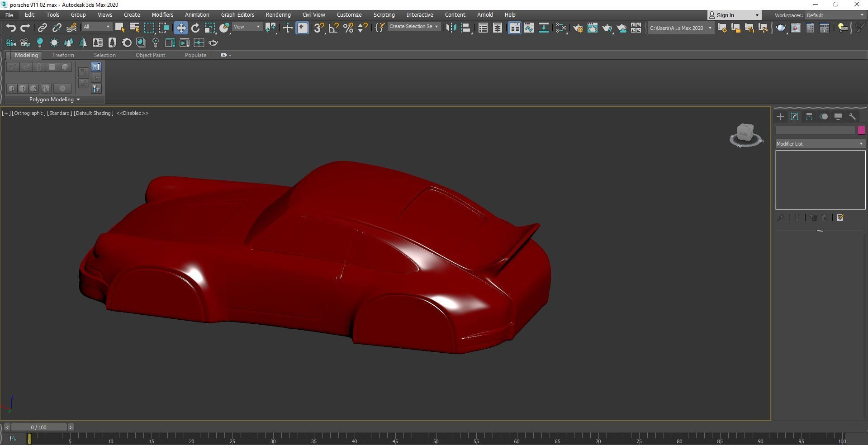Switch to the Populate ribbon tab

(x=195, y=55)
